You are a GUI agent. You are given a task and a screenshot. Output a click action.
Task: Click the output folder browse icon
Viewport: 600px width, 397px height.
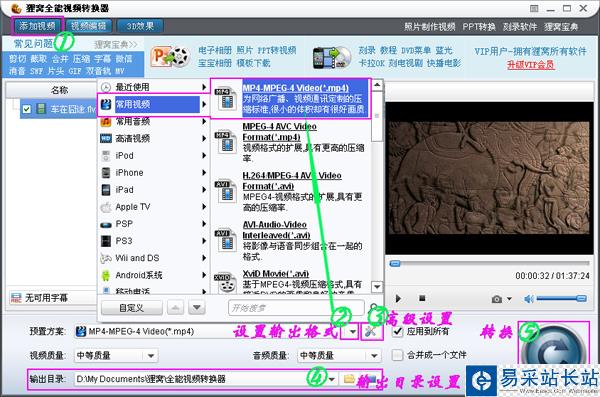[349, 379]
